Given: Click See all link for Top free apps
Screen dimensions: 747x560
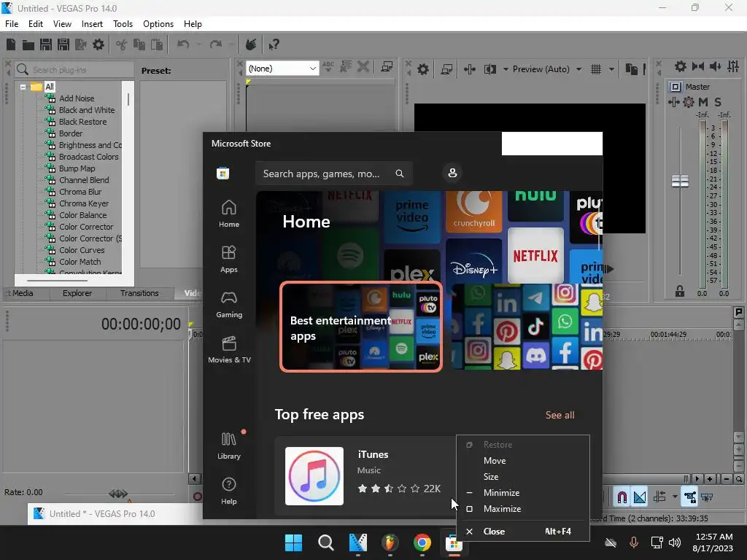Looking at the screenshot, I should coord(560,415).
